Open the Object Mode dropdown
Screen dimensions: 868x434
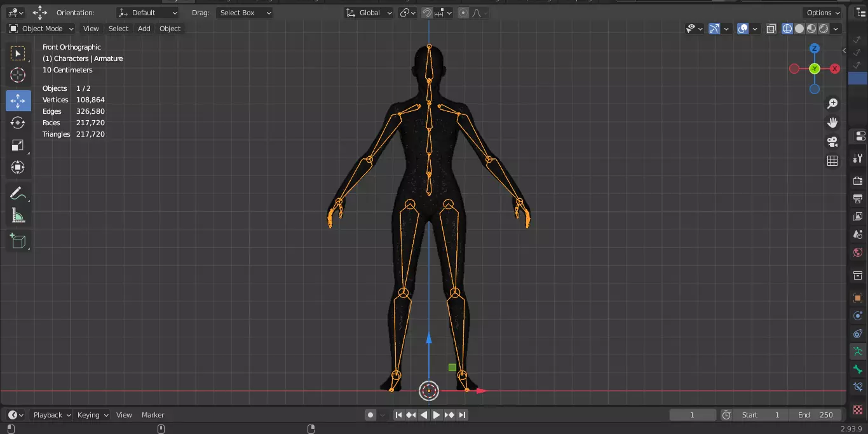(41, 29)
